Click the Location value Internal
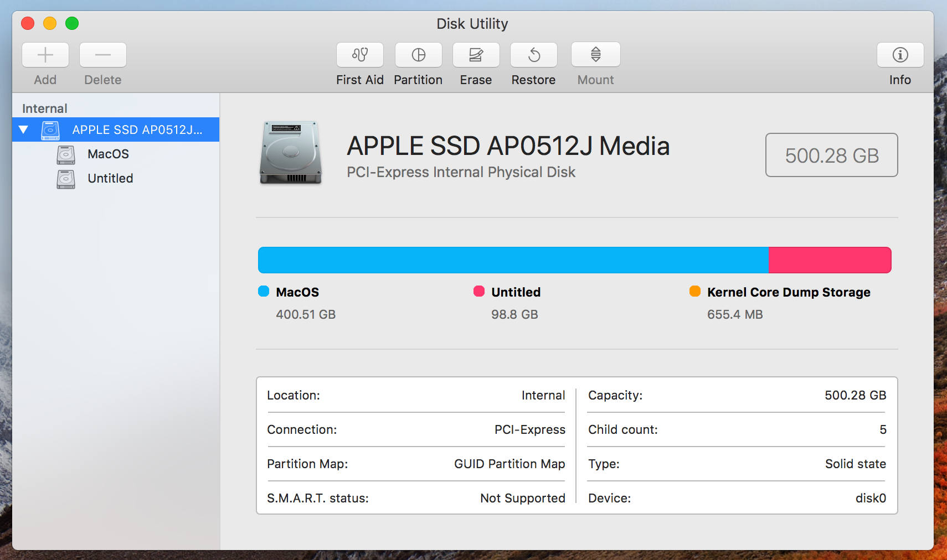 coord(543,395)
